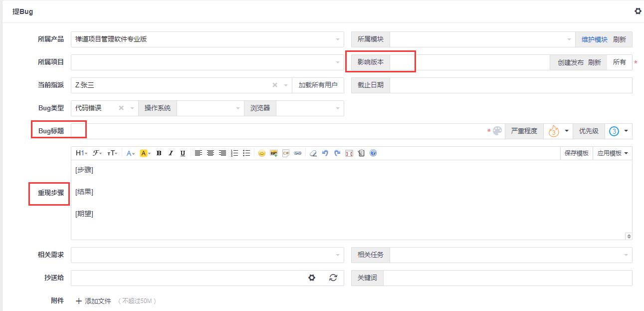Image resolution: width=644 pixels, height=311 pixels.
Task: Insert an emoticon via smiley icon
Action: [x=262, y=153]
